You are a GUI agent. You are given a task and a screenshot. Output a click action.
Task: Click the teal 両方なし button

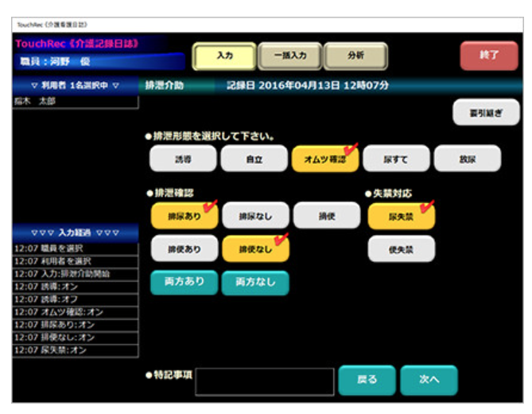(254, 283)
